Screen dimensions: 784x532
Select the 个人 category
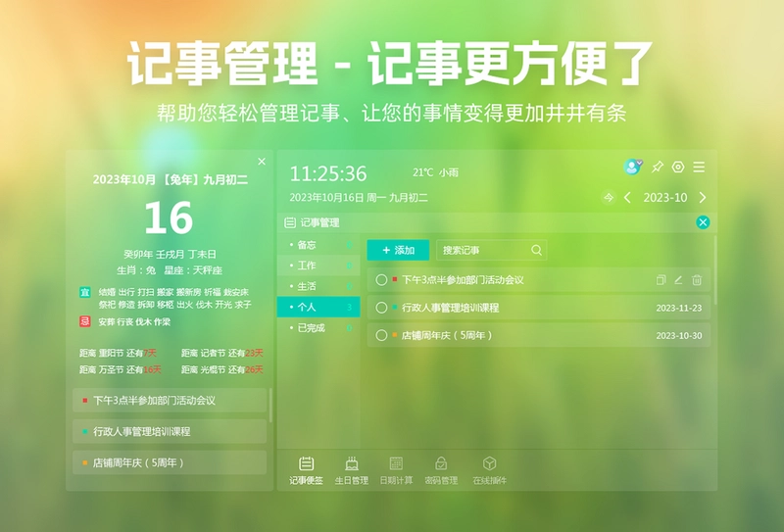[x=318, y=307]
